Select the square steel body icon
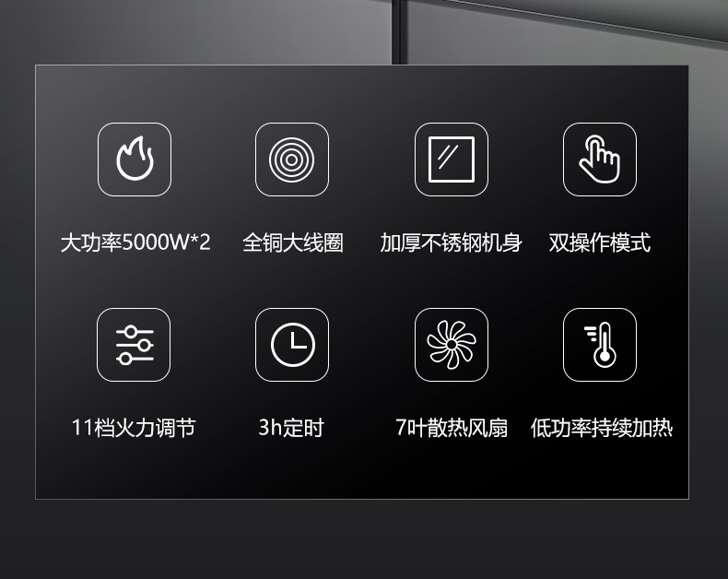Viewport: 728px width, 579px height. click(x=451, y=160)
